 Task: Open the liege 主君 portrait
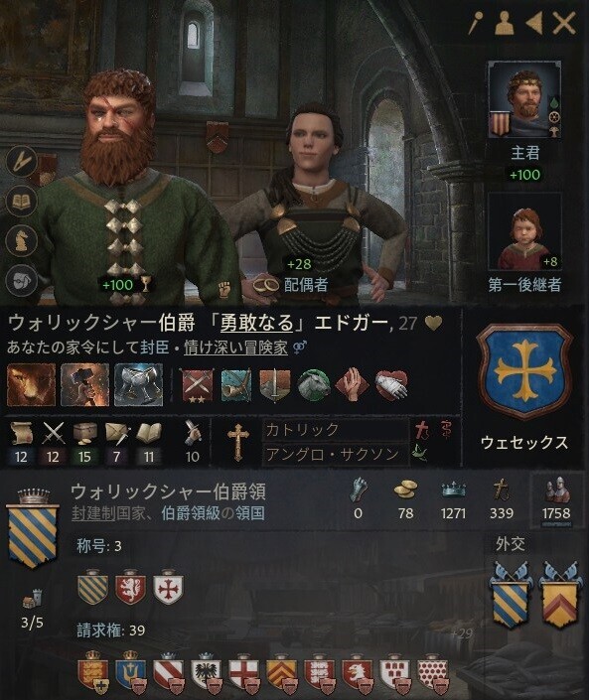(x=524, y=100)
